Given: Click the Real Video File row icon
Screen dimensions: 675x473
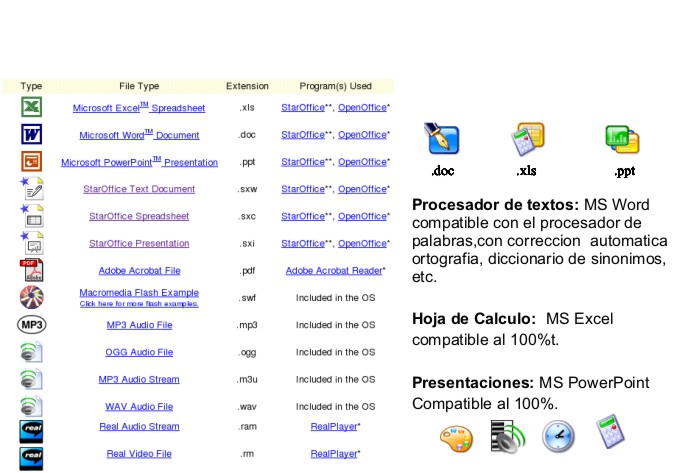Looking at the screenshot, I should click(31, 458).
